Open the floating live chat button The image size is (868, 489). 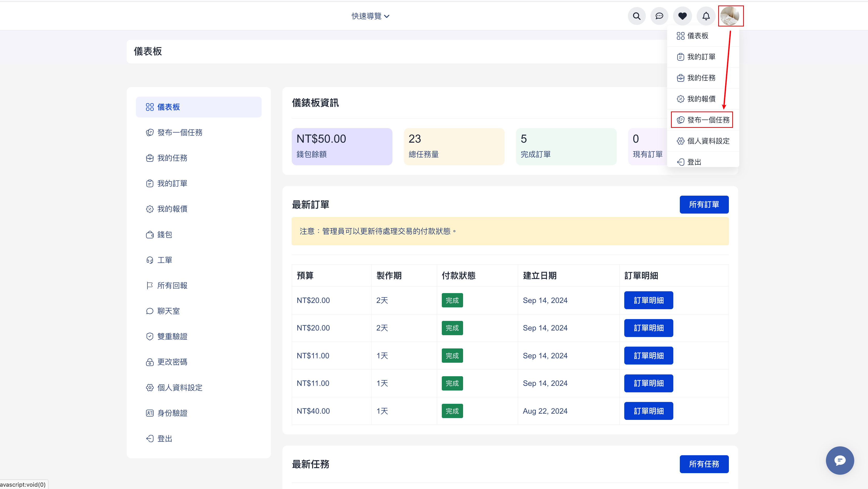pos(839,460)
